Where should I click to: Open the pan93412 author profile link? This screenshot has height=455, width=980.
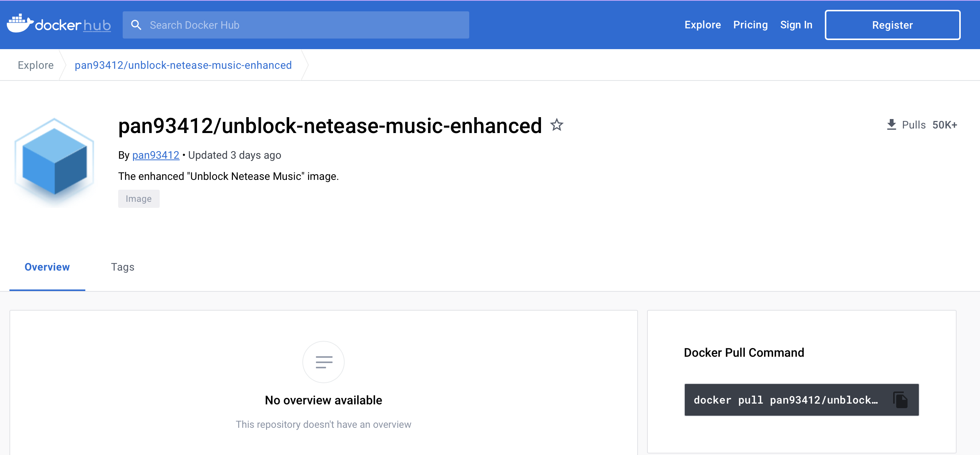[x=156, y=155]
